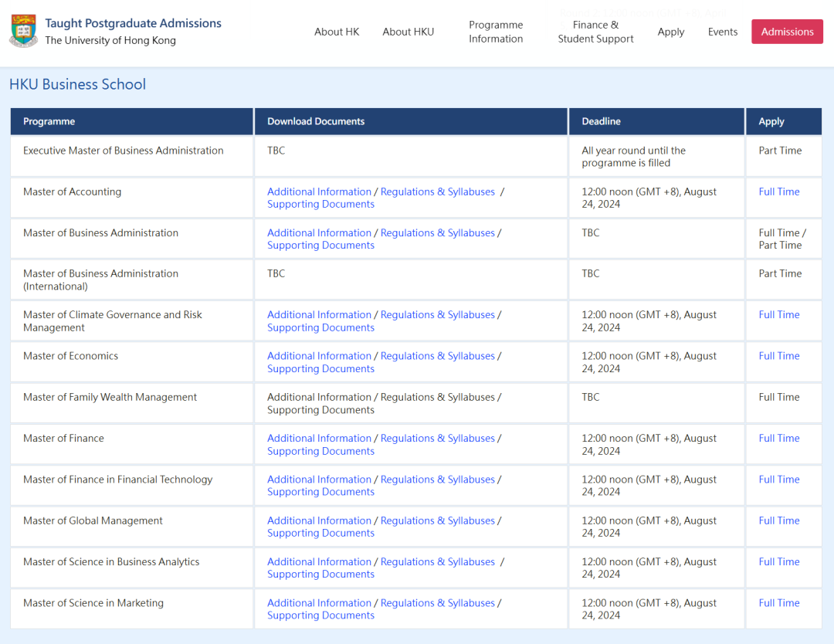834x644 pixels.
Task: Click the Download Documents column header
Action: click(x=411, y=121)
